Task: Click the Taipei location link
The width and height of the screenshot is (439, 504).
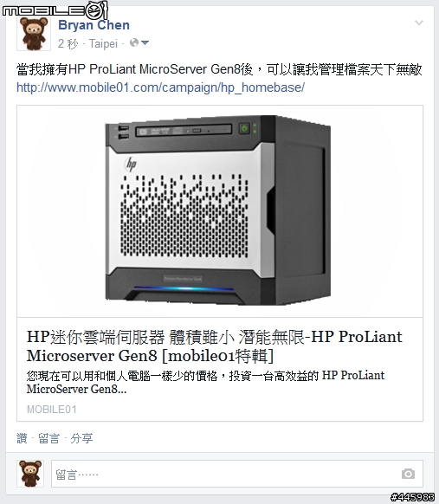Action: (103, 43)
